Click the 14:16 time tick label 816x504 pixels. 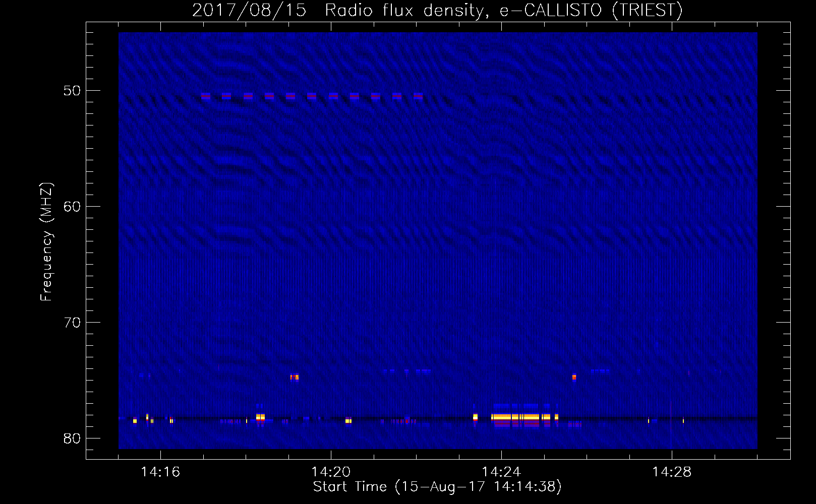160,472
